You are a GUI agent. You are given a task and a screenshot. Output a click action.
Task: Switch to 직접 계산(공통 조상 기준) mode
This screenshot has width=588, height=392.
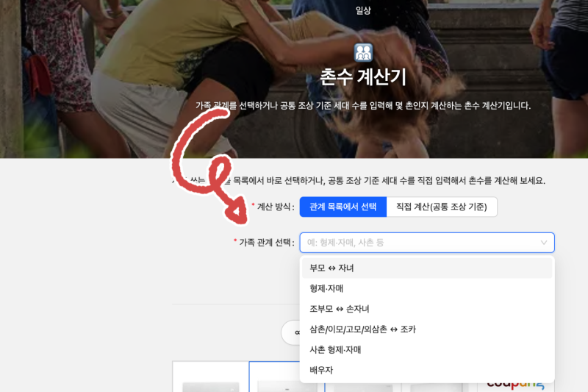[442, 207]
